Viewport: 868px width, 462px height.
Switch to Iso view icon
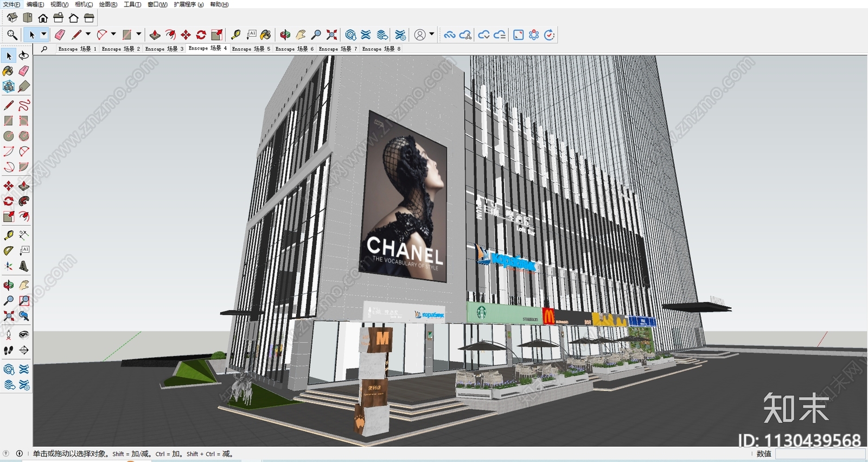[x=12, y=17]
